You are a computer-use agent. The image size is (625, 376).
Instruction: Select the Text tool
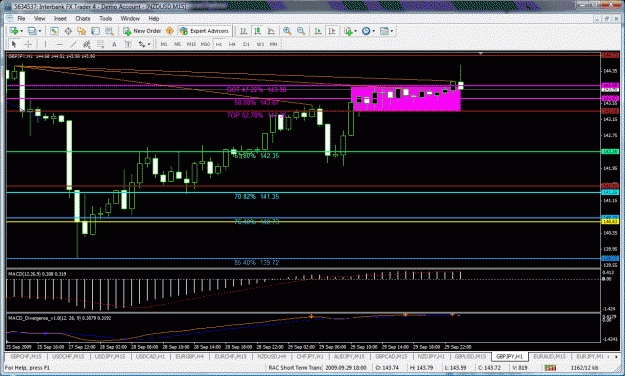[114, 44]
